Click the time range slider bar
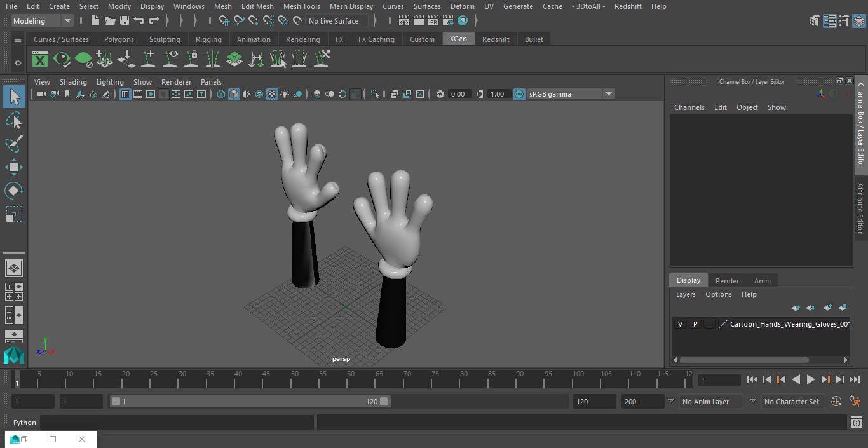Image resolution: width=868 pixels, height=448 pixels. point(250,402)
